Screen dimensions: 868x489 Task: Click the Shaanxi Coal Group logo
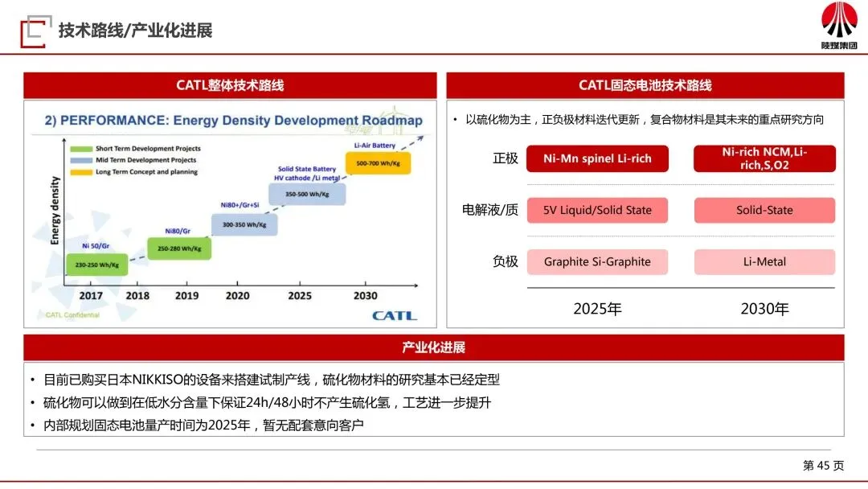tap(839, 26)
